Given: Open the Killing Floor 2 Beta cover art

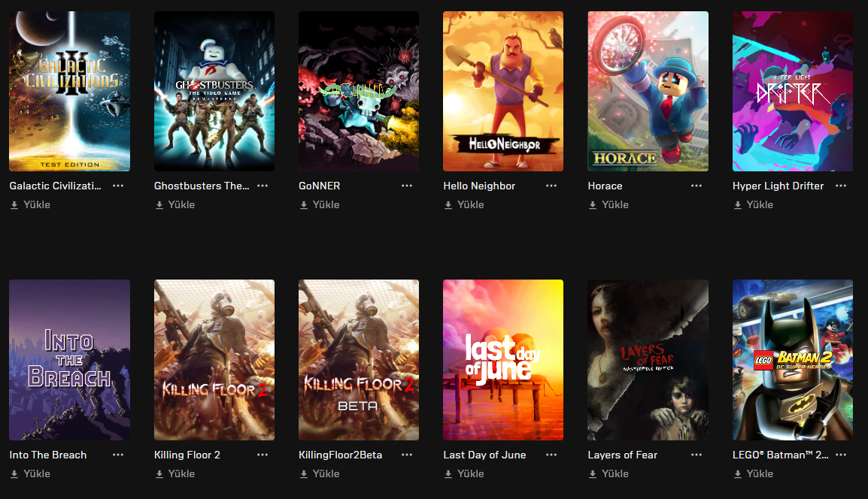Looking at the screenshot, I should click(359, 360).
